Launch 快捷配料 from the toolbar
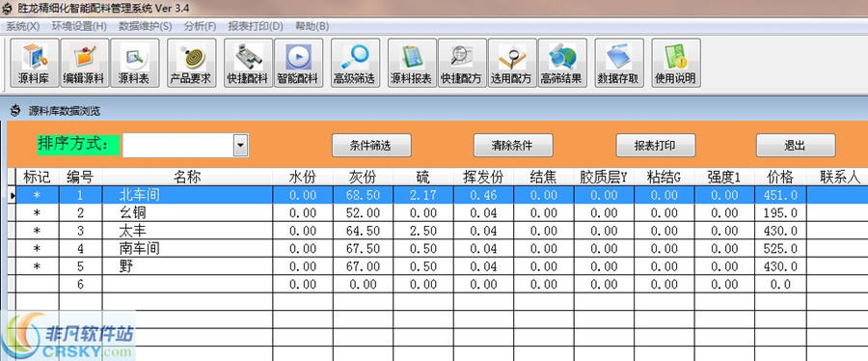 click(248, 63)
